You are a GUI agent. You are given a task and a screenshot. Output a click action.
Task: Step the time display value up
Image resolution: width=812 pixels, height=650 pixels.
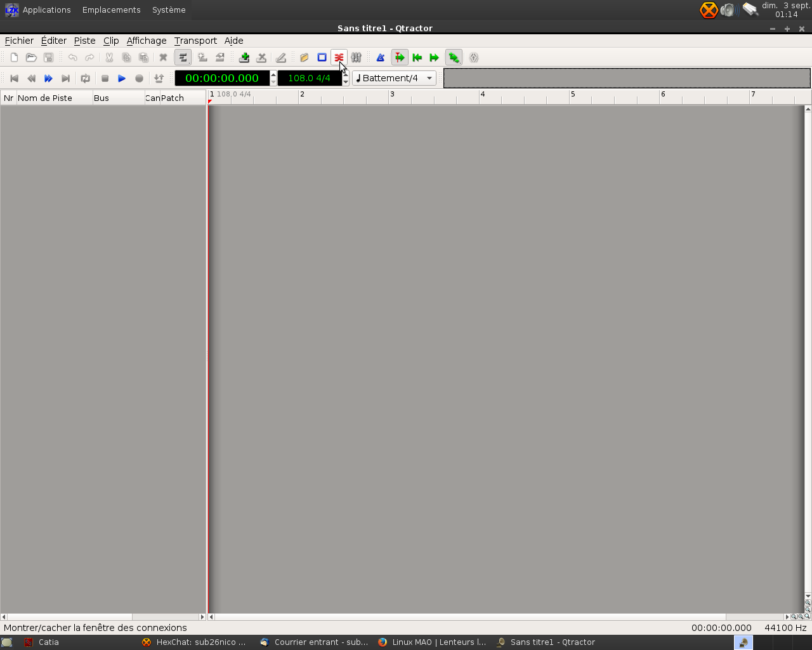[x=273, y=74]
